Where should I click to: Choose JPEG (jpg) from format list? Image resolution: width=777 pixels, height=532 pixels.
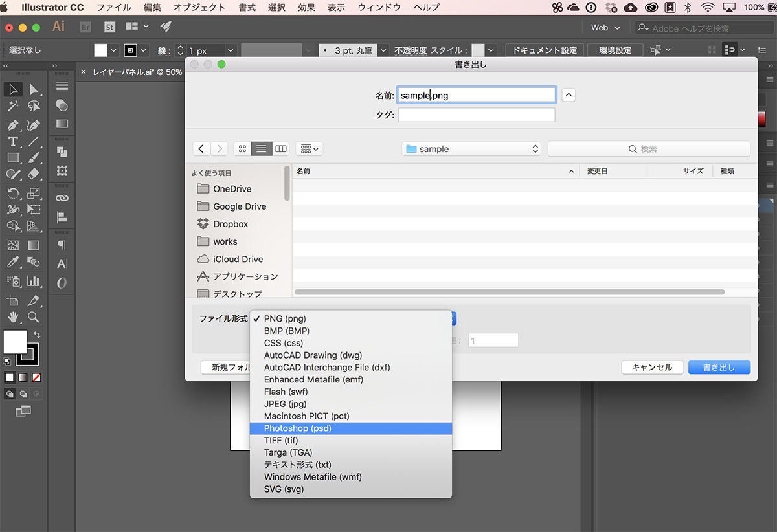pyautogui.click(x=351, y=404)
